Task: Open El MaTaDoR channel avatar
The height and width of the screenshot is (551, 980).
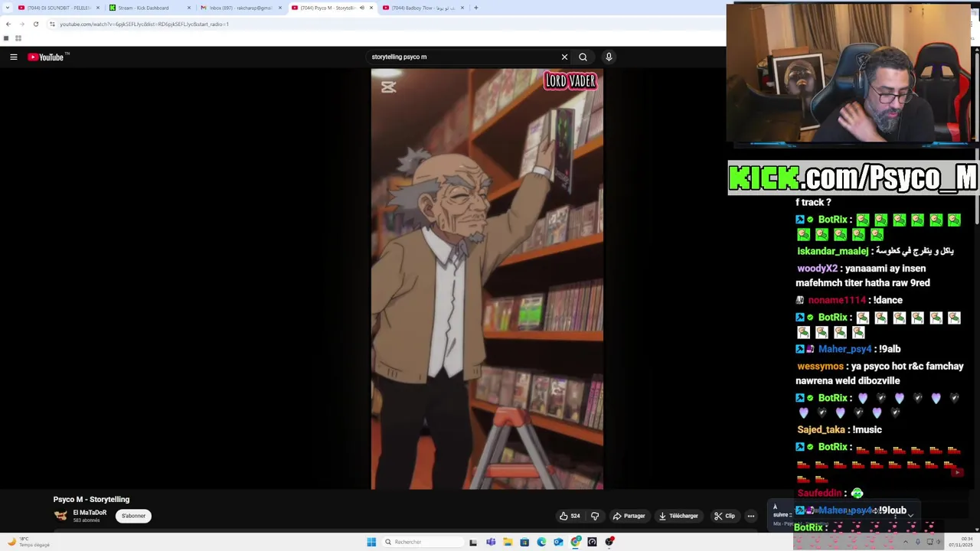Action: point(60,516)
